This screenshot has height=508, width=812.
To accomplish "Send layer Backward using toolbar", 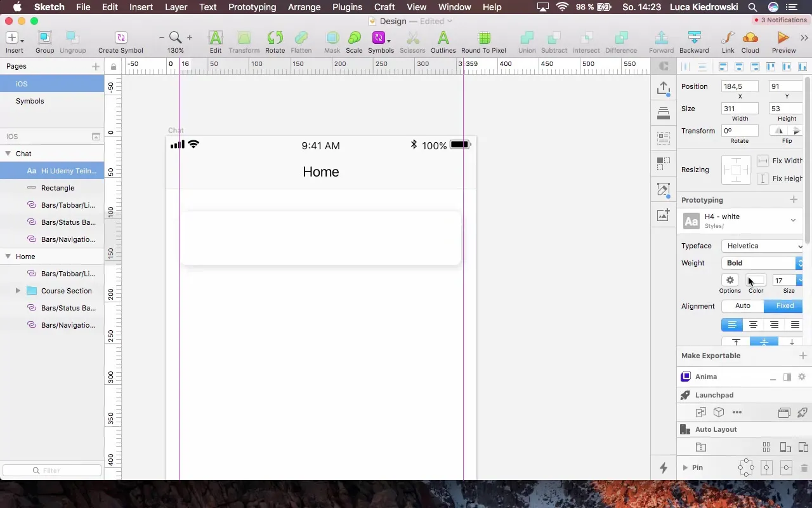I will [694, 38].
